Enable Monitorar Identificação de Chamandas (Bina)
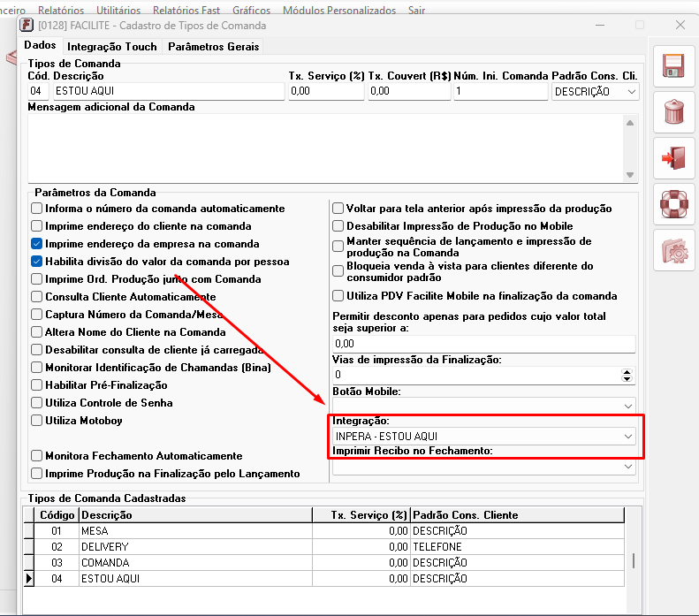Viewport: 699px width, 616px height. click(x=36, y=368)
